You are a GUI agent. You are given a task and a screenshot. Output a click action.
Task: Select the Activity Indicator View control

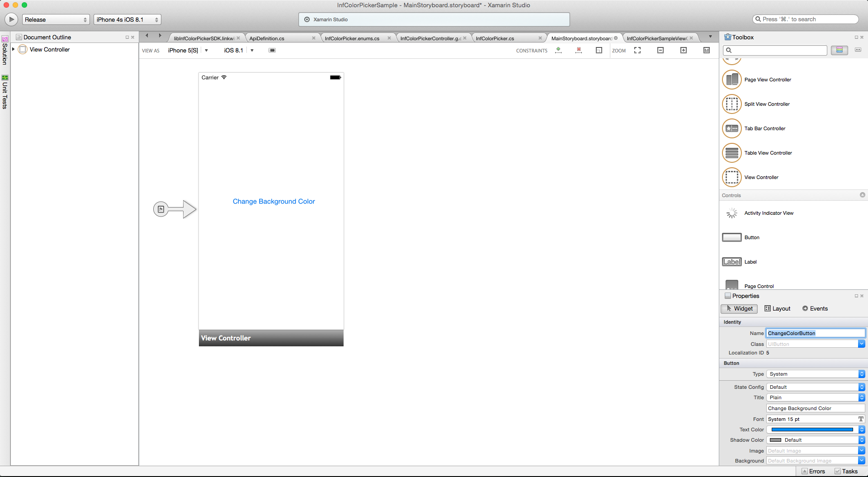(x=769, y=213)
